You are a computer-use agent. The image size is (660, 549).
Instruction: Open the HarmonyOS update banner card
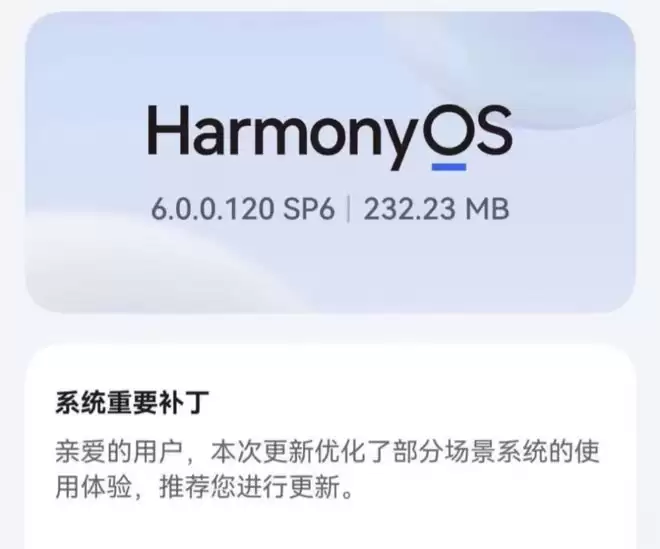[x=330, y=162]
